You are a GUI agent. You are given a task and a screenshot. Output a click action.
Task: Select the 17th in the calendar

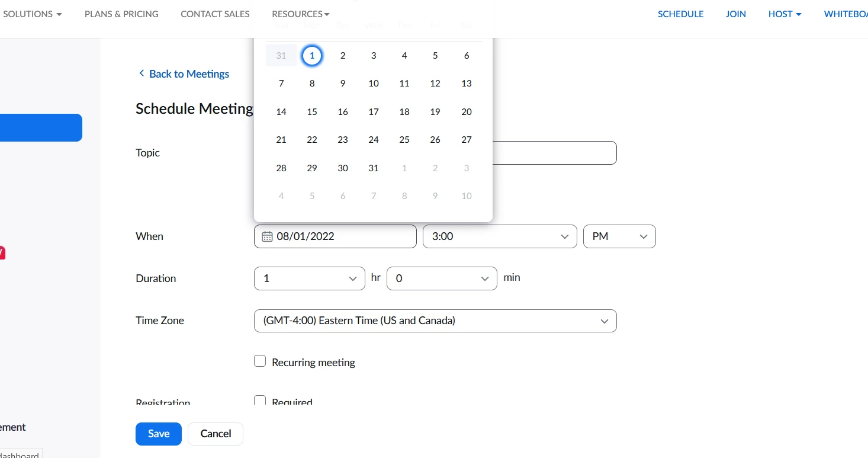coord(374,112)
